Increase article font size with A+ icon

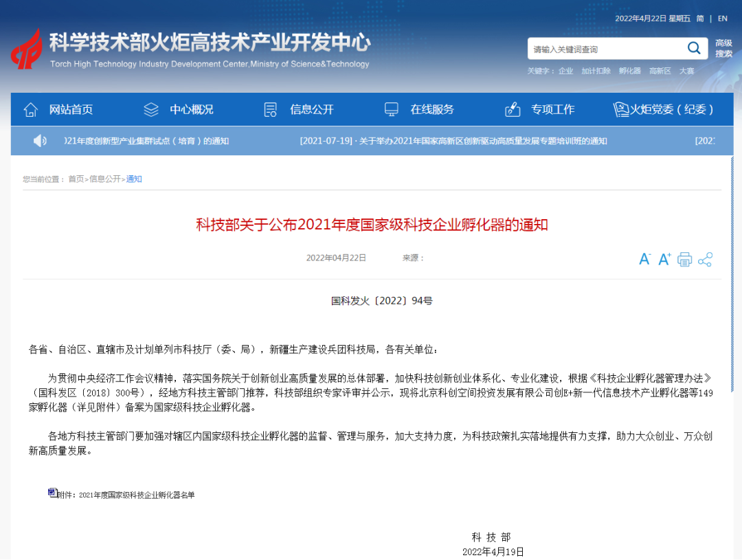tap(664, 259)
